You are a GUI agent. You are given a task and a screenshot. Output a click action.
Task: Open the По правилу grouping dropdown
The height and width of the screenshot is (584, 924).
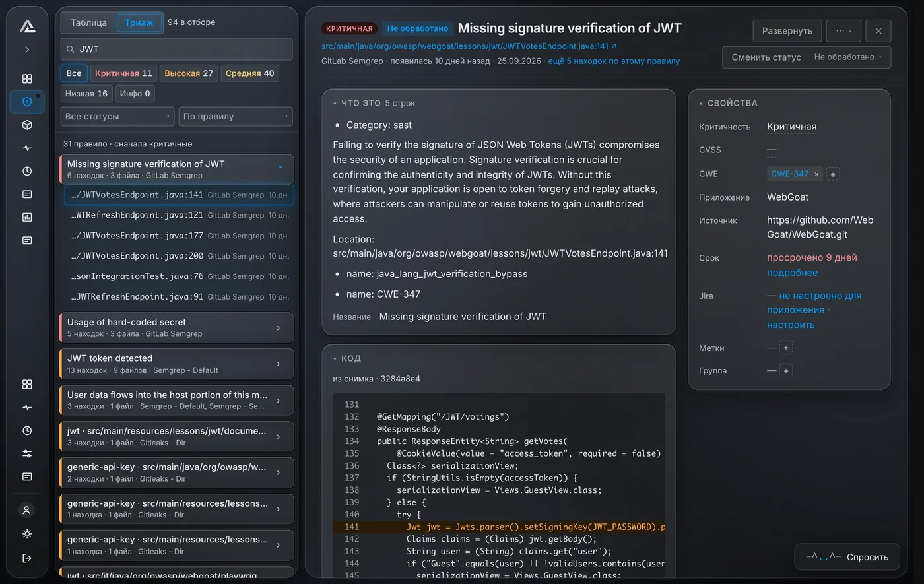(x=236, y=116)
